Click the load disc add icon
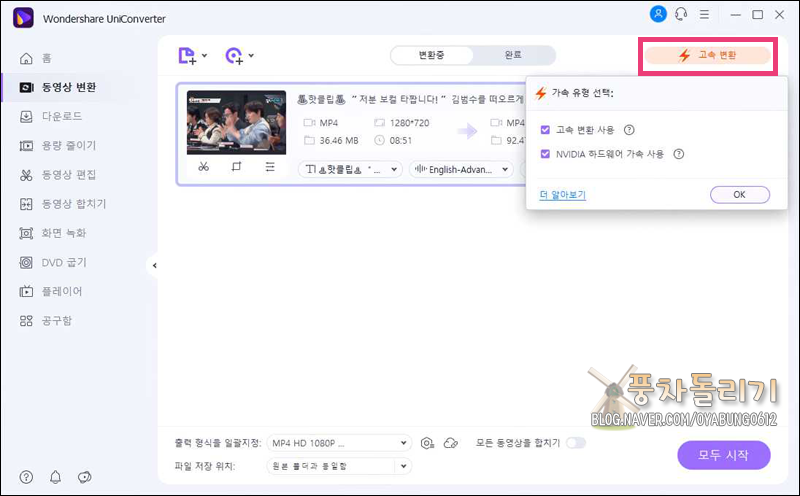The height and width of the screenshot is (496, 800). [x=234, y=56]
